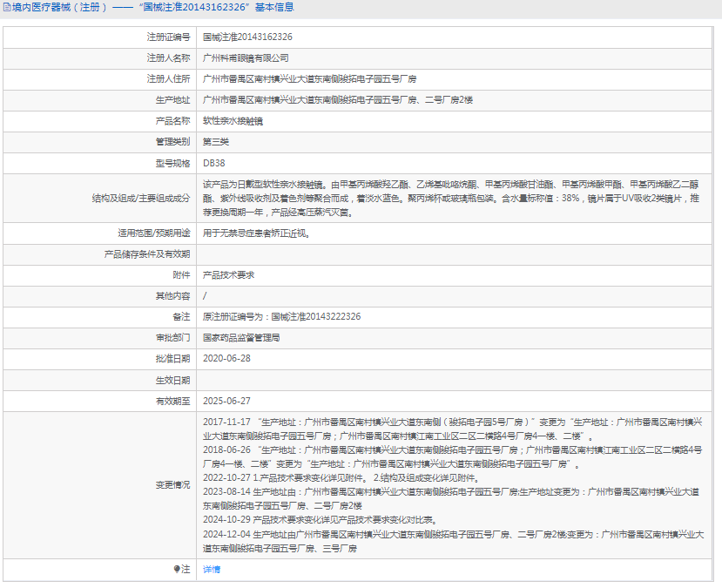
Task: Click the 变更情况 row label
Action: tap(172, 484)
